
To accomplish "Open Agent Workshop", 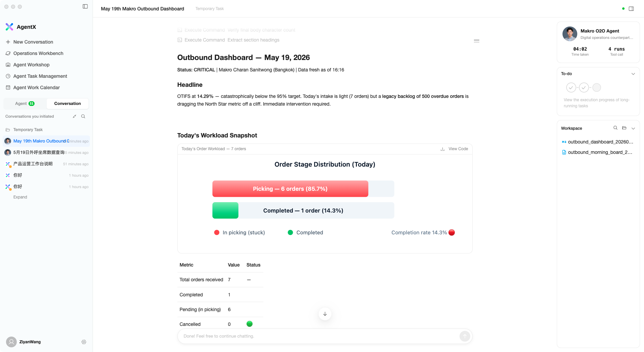I will tap(31, 65).
